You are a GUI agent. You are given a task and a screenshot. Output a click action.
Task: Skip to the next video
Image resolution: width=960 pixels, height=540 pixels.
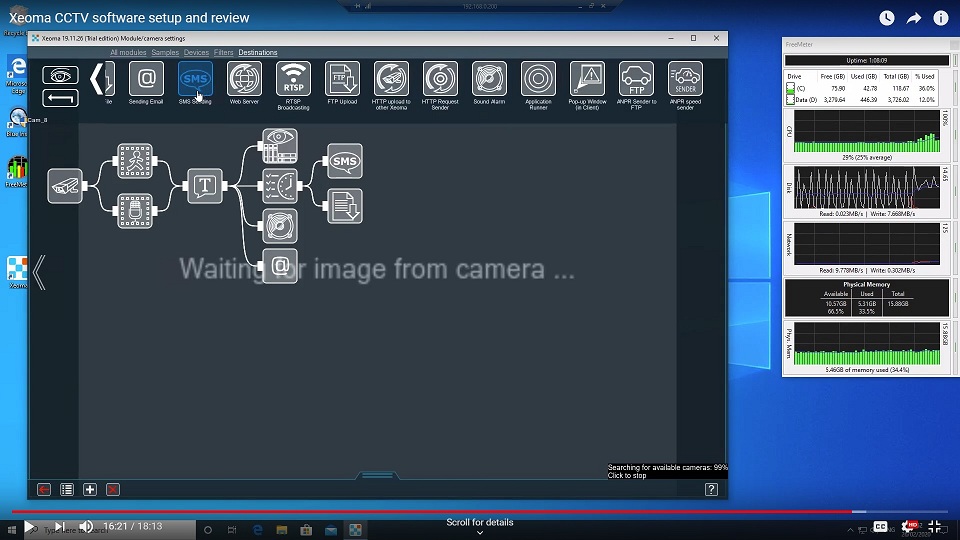[x=59, y=527]
